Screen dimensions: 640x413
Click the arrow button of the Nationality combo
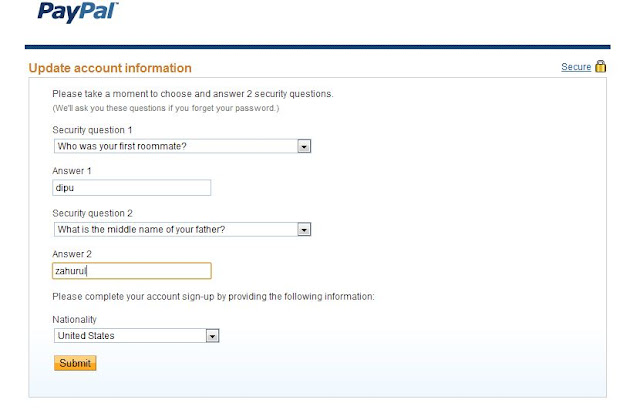(x=212, y=336)
